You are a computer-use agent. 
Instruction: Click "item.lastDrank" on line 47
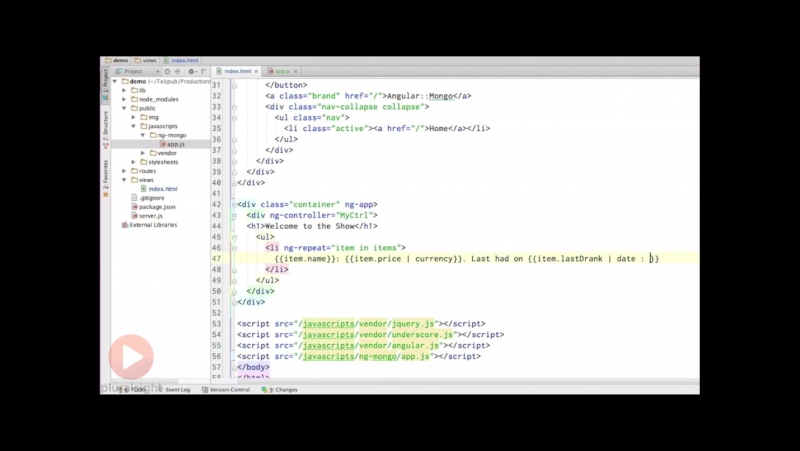pyautogui.click(x=570, y=259)
